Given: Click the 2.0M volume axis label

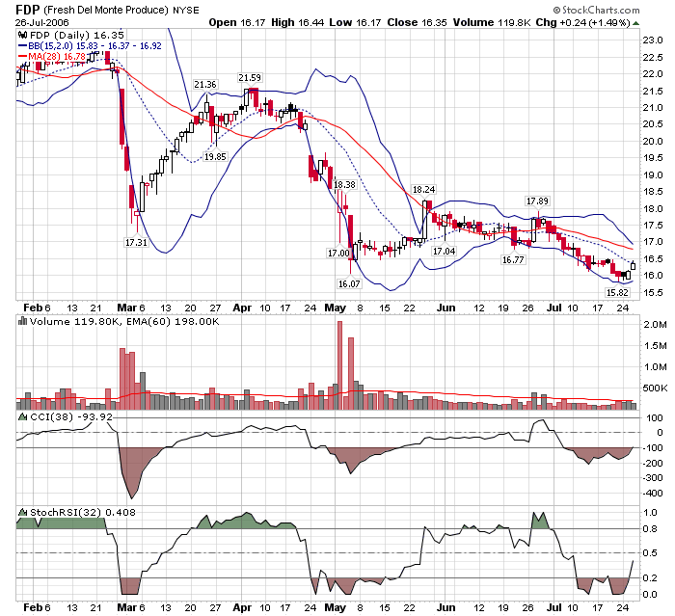Looking at the screenshot, I should coord(655,324).
